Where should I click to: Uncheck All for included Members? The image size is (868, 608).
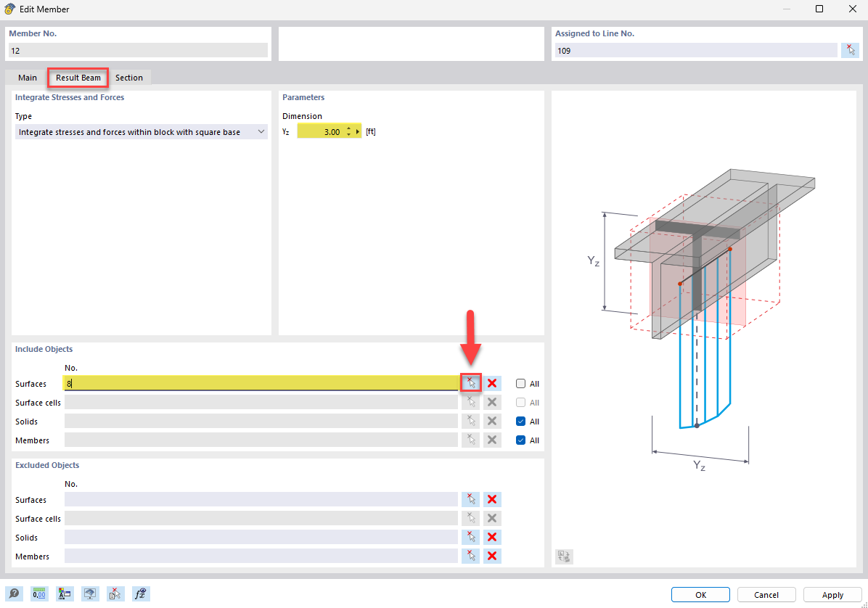point(520,440)
